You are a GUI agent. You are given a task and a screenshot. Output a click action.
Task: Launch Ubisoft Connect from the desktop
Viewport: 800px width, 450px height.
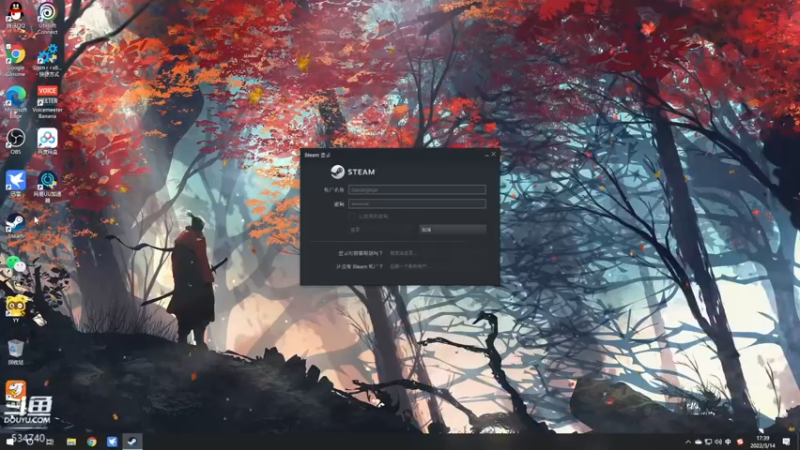tap(47, 17)
